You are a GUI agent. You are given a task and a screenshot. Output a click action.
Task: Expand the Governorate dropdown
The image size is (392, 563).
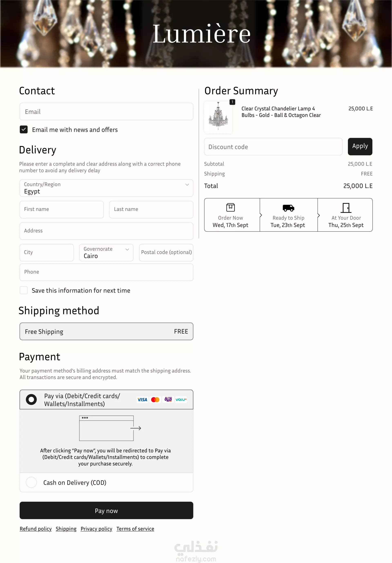tap(106, 253)
